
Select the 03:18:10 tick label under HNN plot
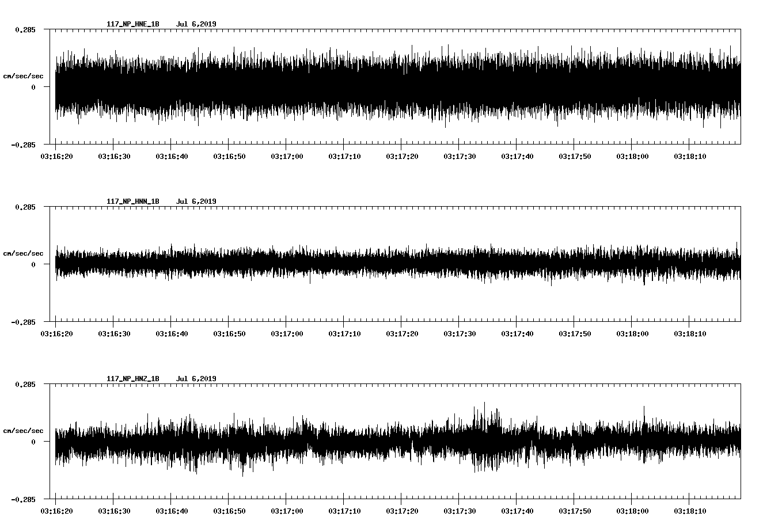click(x=690, y=333)
